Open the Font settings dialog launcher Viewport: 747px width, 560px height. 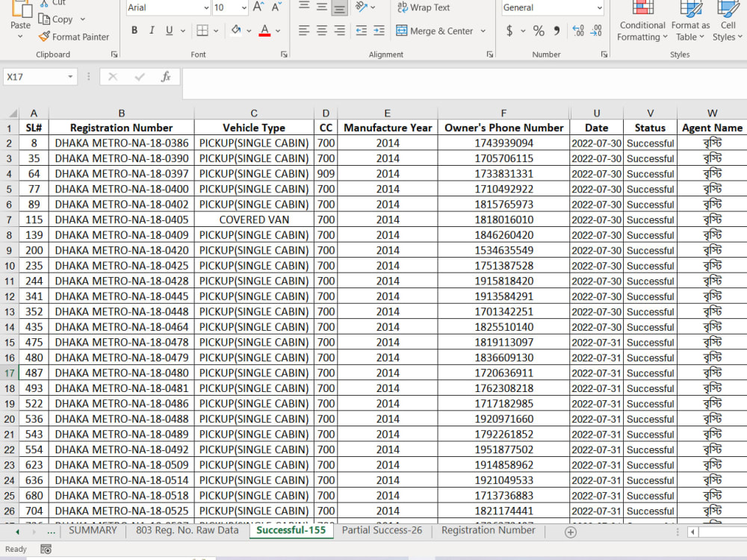pos(284,55)
